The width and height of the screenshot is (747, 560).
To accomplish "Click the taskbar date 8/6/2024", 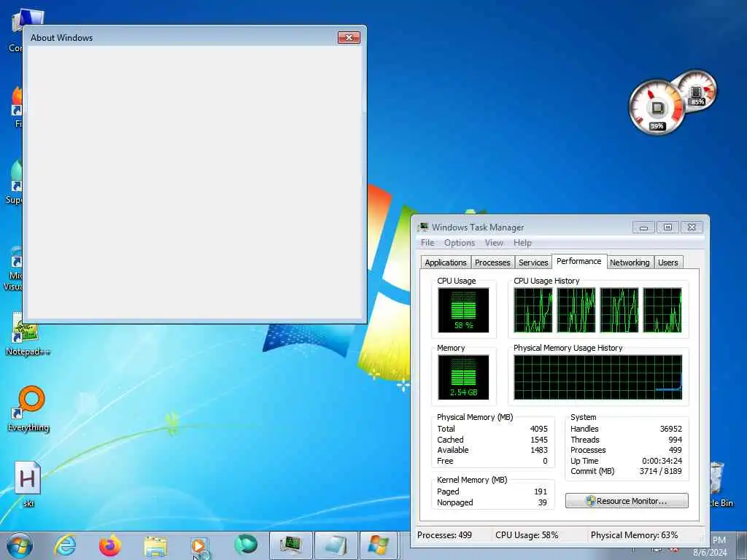I will (x=710, y=553).
